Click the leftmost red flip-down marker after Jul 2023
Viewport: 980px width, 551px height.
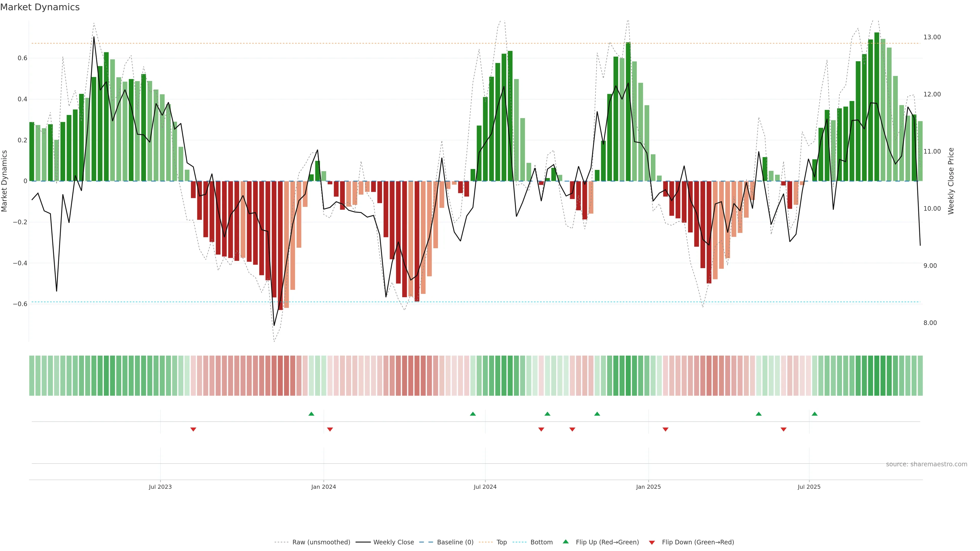pos(193,429)
